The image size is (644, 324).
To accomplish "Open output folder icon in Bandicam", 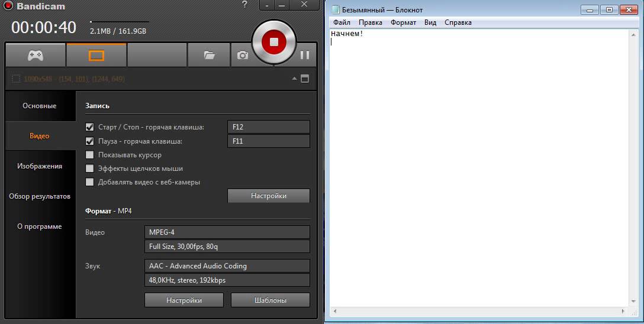I will pyautogui.click(x=209, y=55).
